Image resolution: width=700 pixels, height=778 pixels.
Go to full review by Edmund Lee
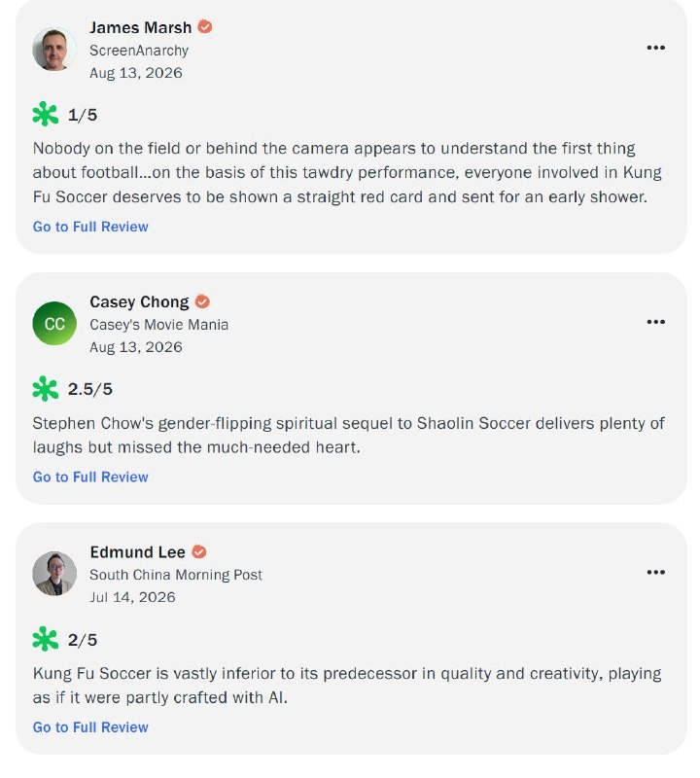90,727
